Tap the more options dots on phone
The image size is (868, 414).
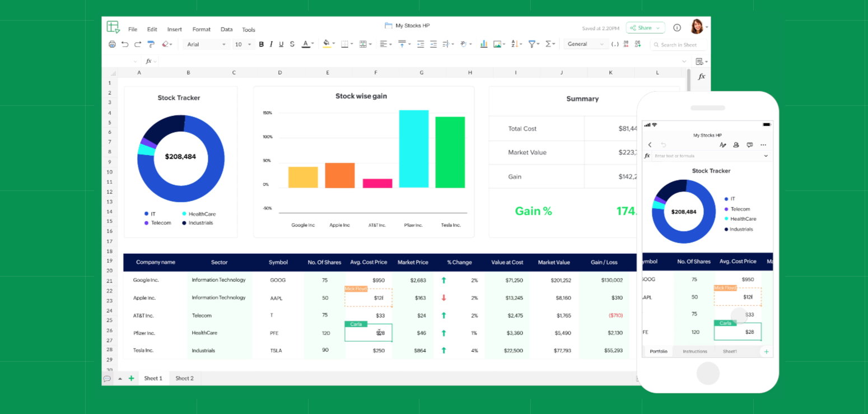(x=763, y=145)
